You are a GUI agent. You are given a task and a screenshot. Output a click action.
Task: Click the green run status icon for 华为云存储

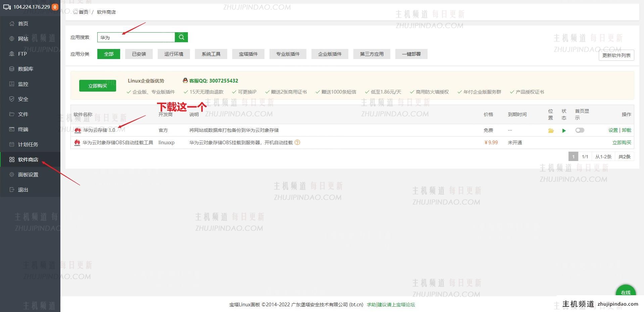pyautogui.click(x=564, y=131)
